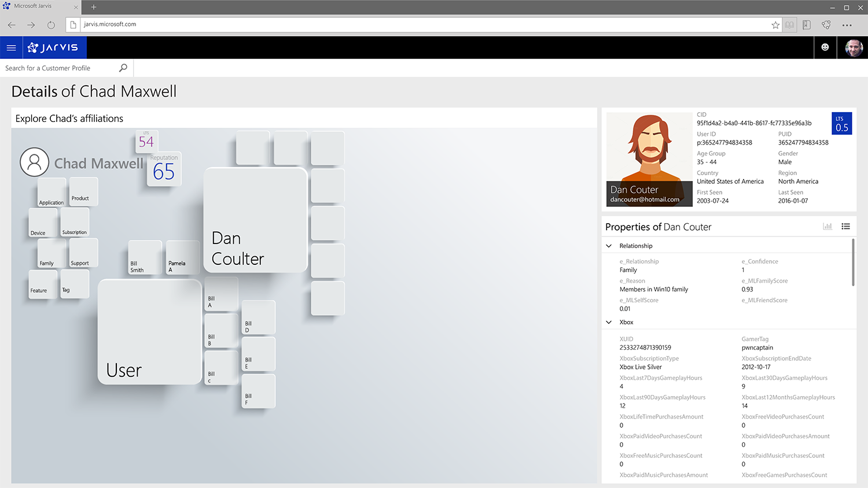Open the Bill E tile

pos(258,354)
